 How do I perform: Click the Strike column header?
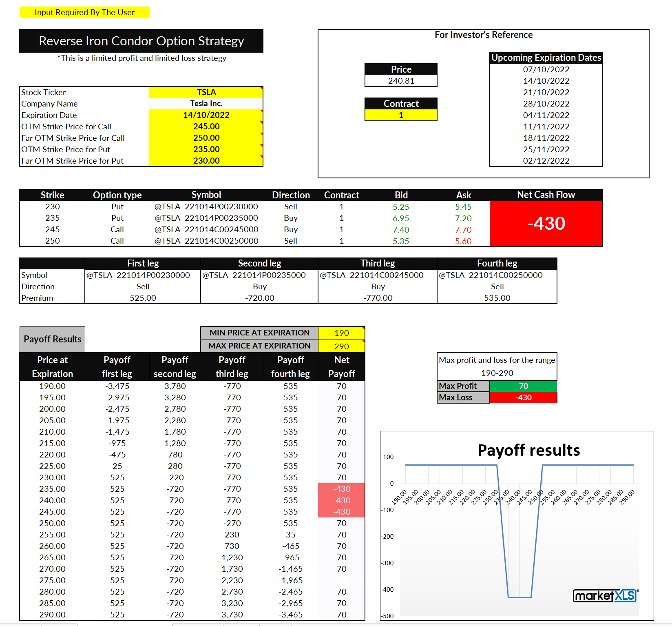tap(52, 195)
